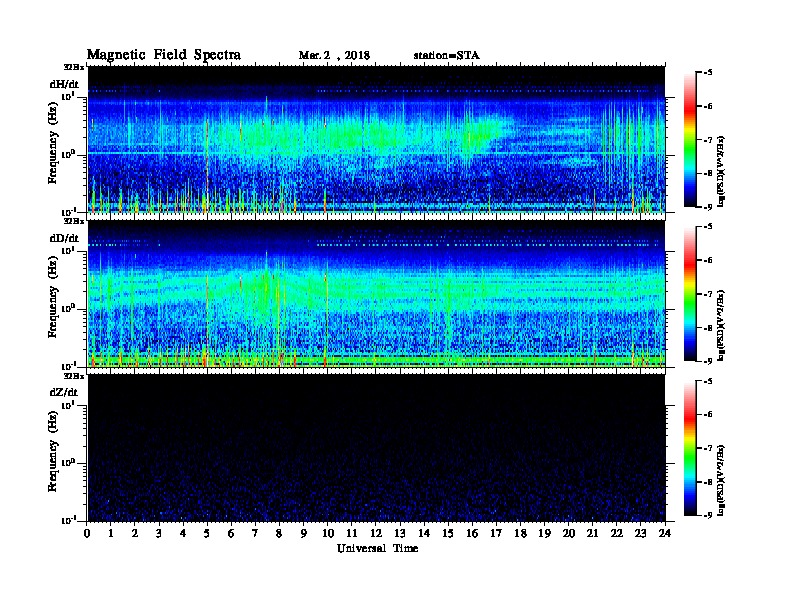Click the "-5" tick on the dH/dt color bar

[x=708, y=73]
